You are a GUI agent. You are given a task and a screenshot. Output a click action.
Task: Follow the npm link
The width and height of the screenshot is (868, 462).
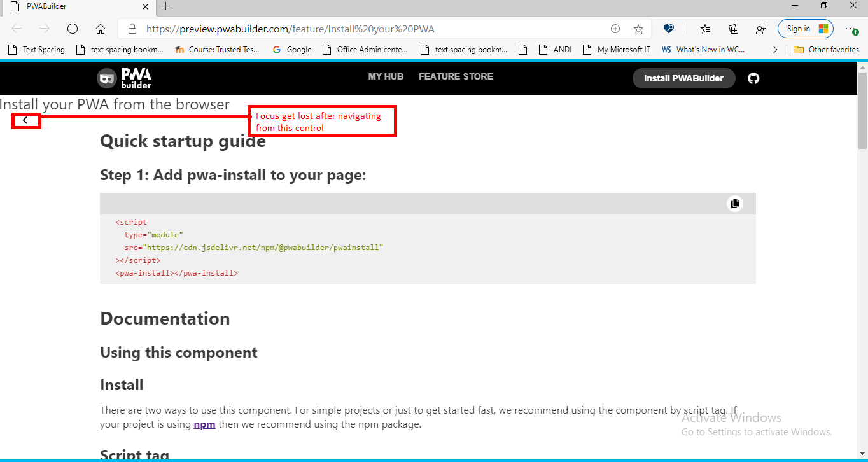205,424
